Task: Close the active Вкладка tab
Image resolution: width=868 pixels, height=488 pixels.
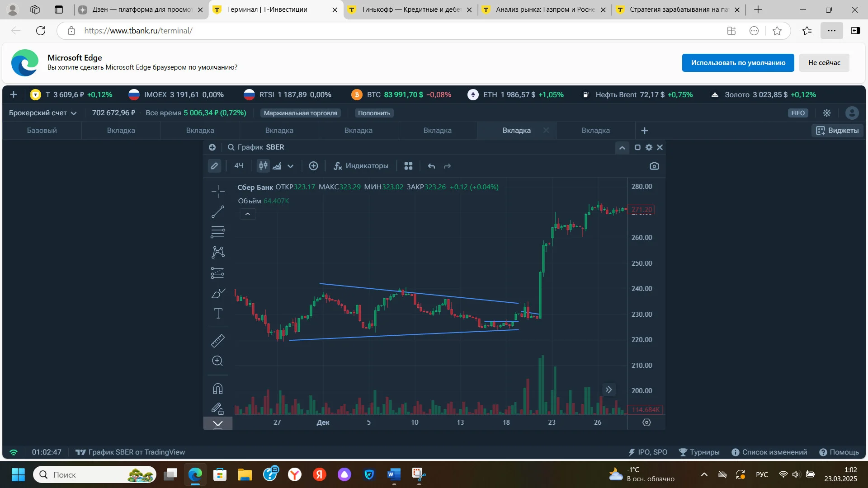Action: click(546, 131)
